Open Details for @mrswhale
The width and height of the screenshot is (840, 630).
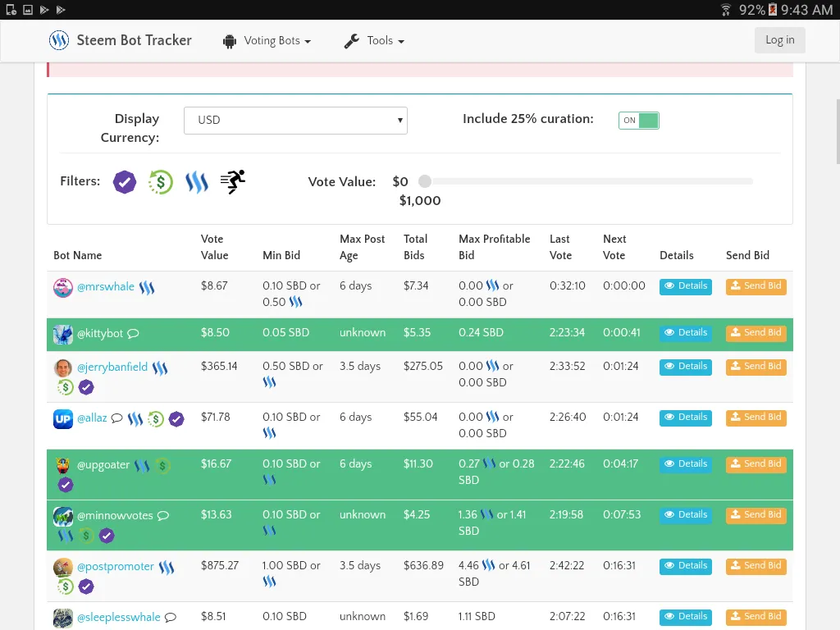(x=686, y=286)
